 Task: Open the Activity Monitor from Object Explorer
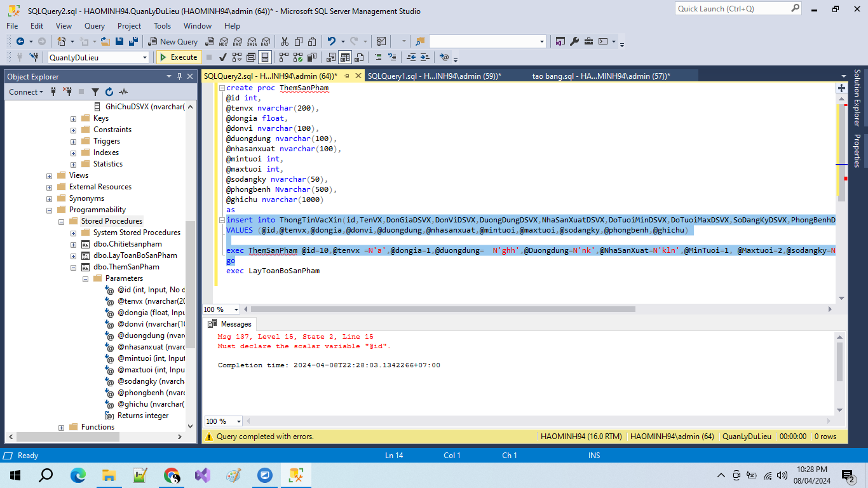tap(123, 92)
